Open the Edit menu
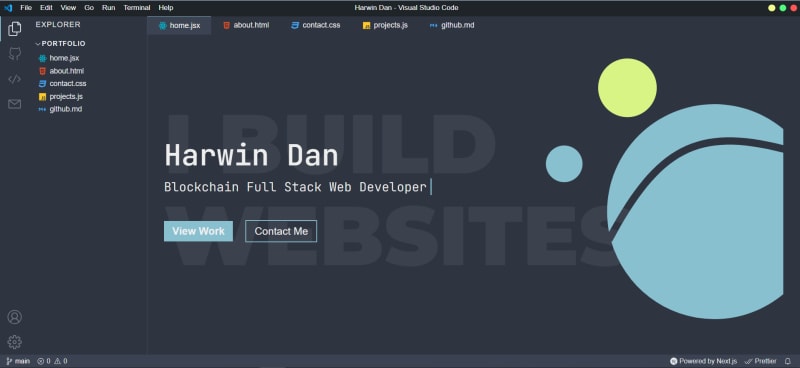This screenshot has height=368, width=800. (x=46, y=8)
